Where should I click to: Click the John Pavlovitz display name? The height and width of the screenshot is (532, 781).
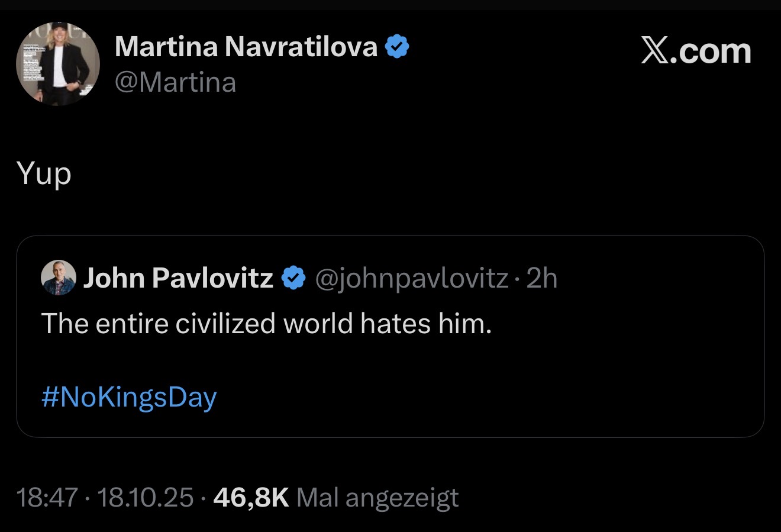click(178, 278)
